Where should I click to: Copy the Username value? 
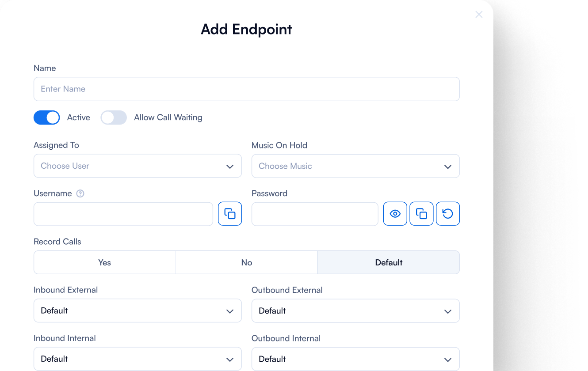pos(230,214)
